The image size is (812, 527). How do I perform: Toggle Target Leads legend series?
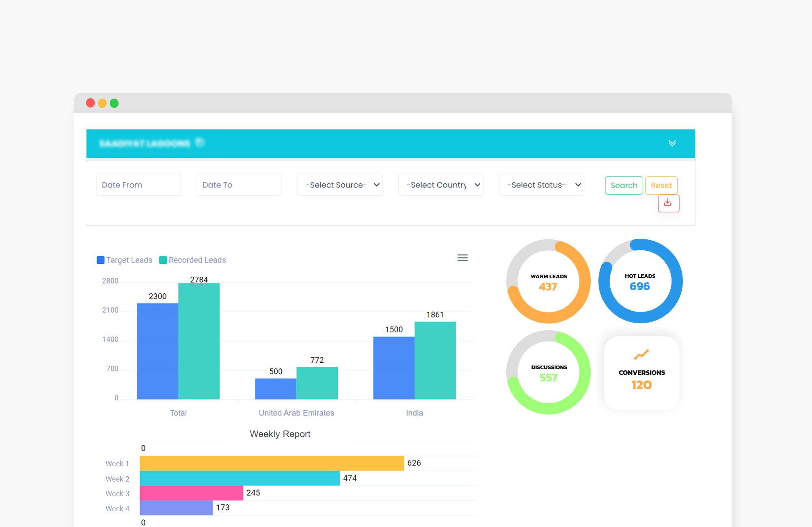click(125, 260)
